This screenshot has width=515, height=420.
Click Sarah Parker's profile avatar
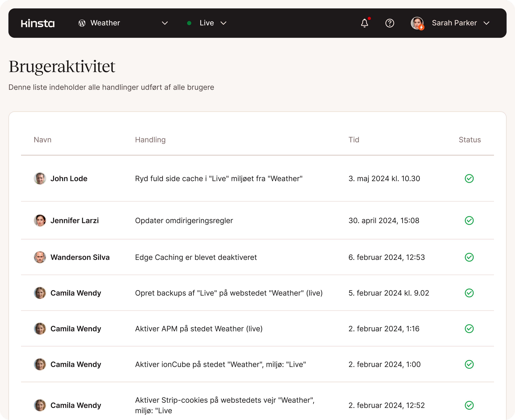(417, 23)
